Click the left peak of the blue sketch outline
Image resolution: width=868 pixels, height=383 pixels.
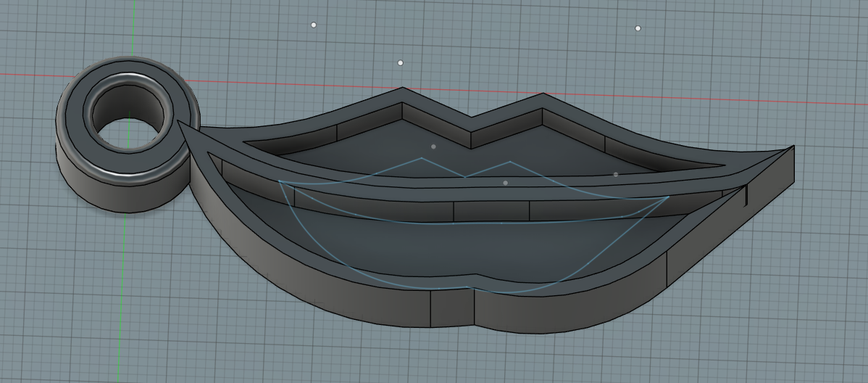(422, 158)
